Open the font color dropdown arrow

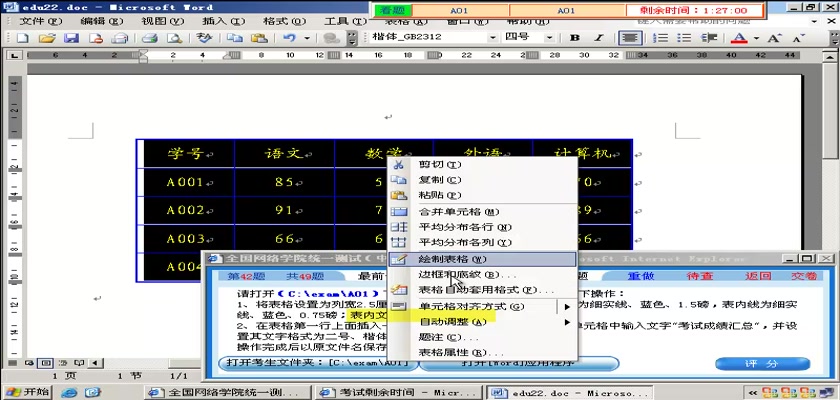pyautogui.click(x=756, y=38)
